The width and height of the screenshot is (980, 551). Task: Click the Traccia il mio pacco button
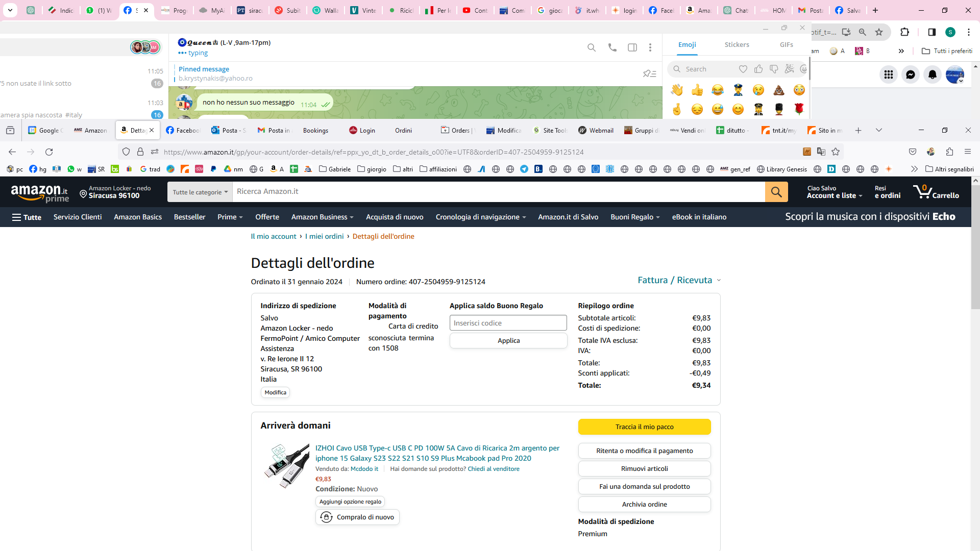click(x=644, y=427)
